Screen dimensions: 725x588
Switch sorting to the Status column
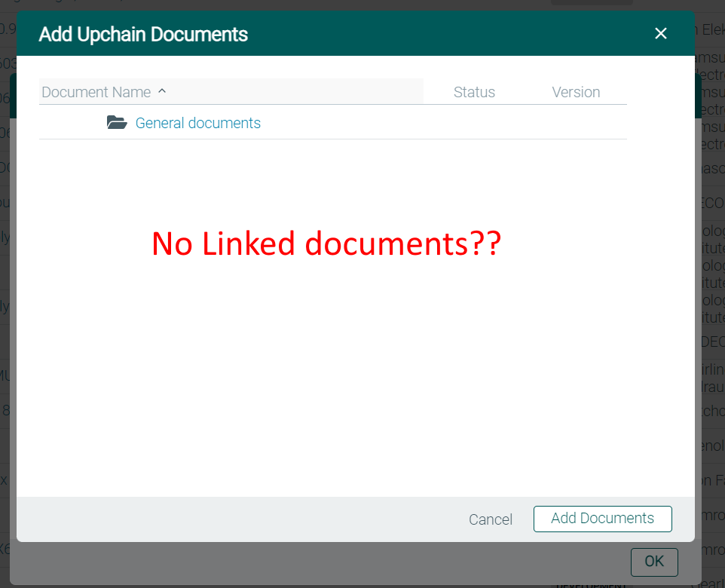click(x=474, y=91)
